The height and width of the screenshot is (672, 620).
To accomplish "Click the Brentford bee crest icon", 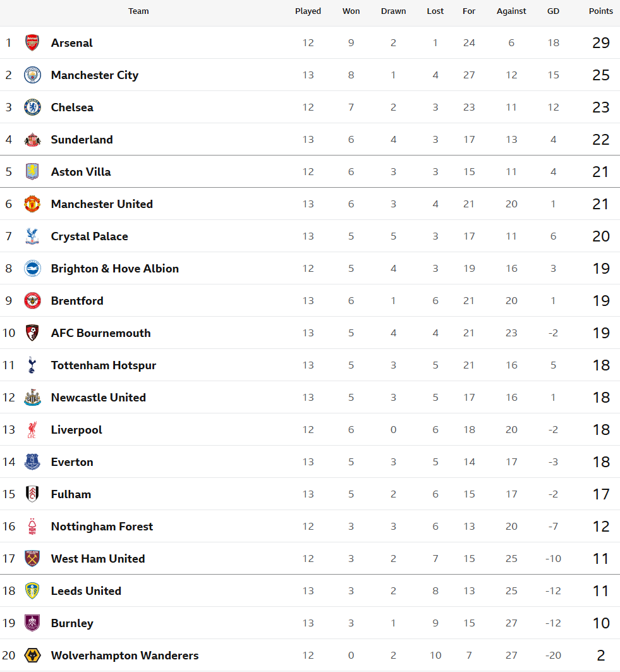I will pos(32,301).
